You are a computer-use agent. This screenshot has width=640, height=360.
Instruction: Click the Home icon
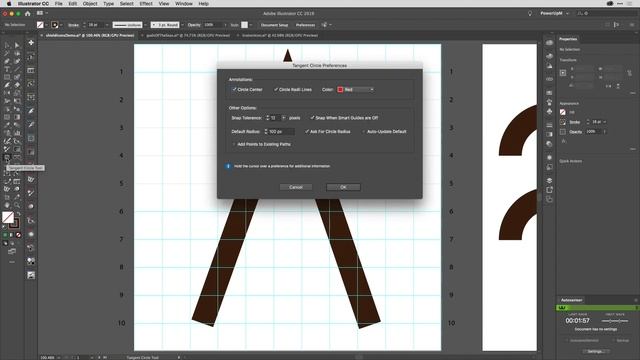(x=28, y=13)
